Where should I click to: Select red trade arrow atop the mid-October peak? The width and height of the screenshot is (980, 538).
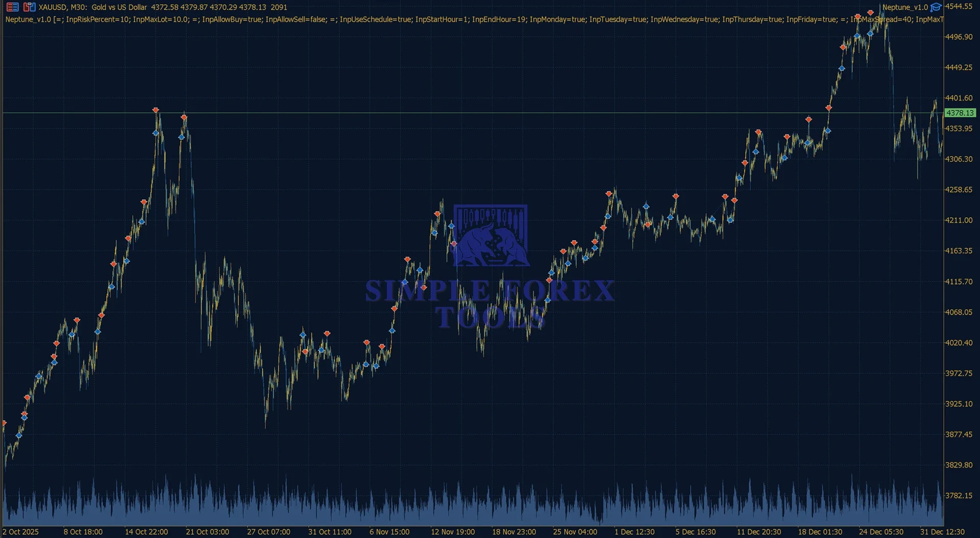pyautogui.click(x=156, y=110)
